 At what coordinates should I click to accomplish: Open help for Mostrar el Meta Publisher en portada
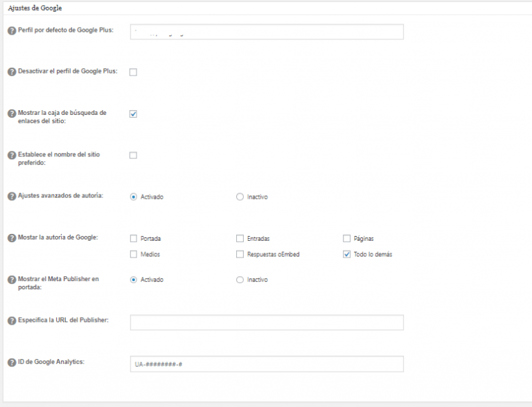tap(12, 280)
